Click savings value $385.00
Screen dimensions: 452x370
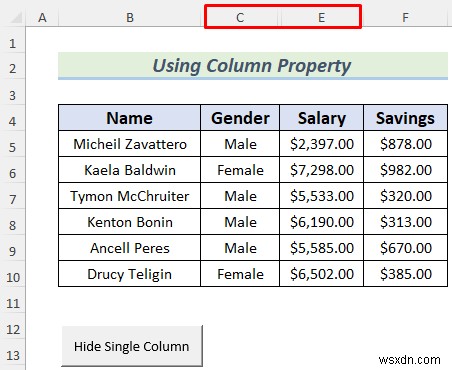pos(405,274)
